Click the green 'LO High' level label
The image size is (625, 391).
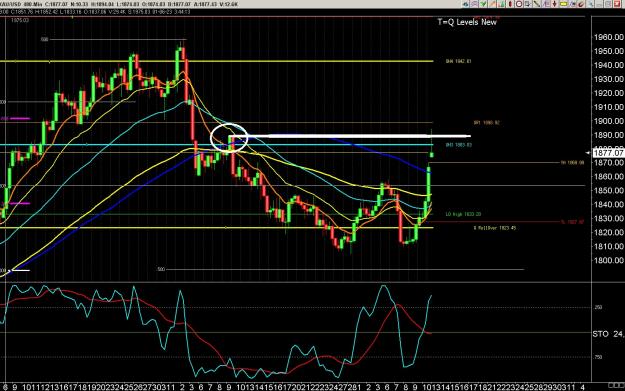click(463, 214)
